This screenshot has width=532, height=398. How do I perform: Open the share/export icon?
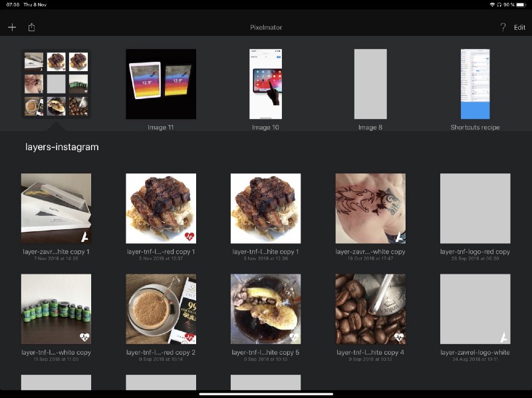(x=31, y=27)
